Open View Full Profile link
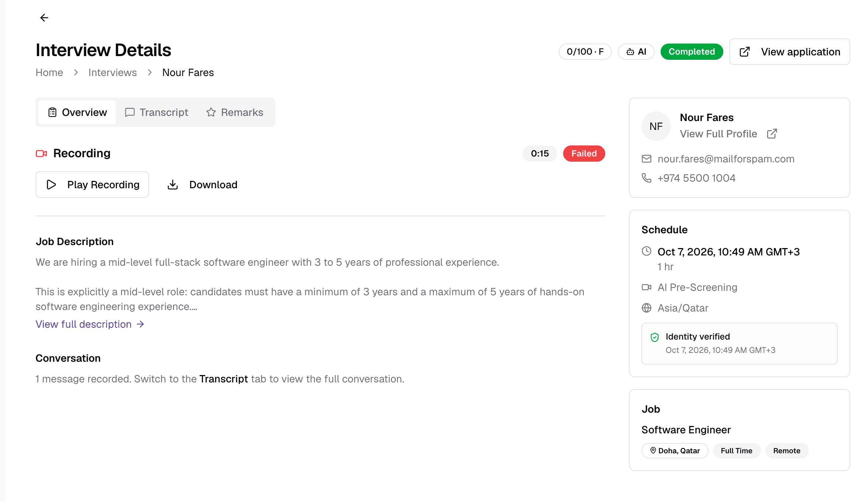This screenshot has height=502, width=868. (x=719, y=134)
